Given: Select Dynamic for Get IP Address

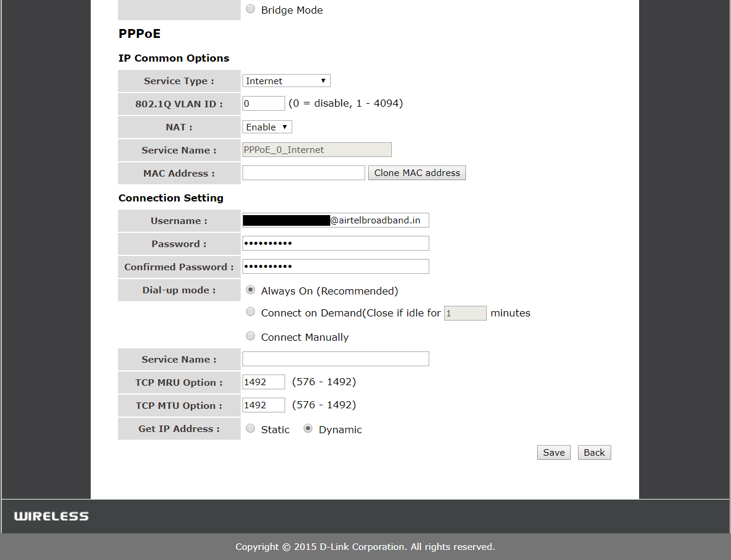Looking at the screenshot, I should (x=308, y=429).
